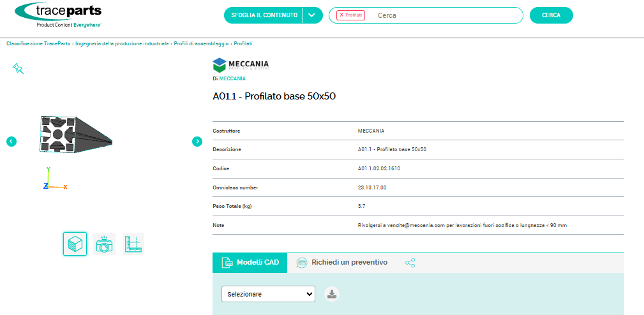This screenshot has width=644, height=315.
Task: Open the Profilati breadcrumb link
Action: point(243,43)
